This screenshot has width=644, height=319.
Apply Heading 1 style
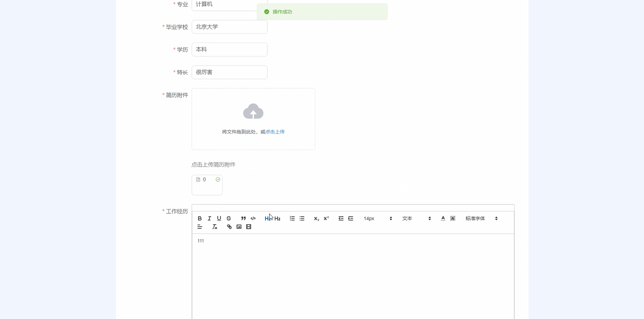pos(267,218)
